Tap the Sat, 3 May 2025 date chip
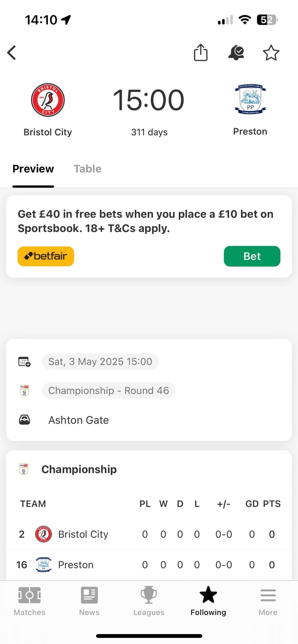The image size is (298, 644). click(x=100, y=362)
